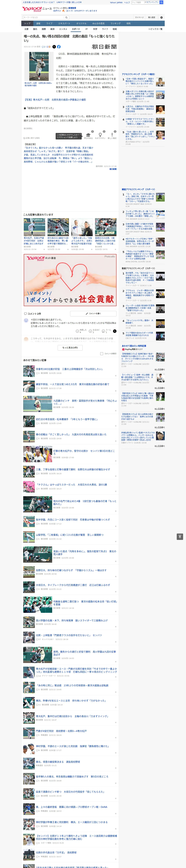Click コメントを書く button
Viewport: 186px width, 868px height.
tap(93, 313)
